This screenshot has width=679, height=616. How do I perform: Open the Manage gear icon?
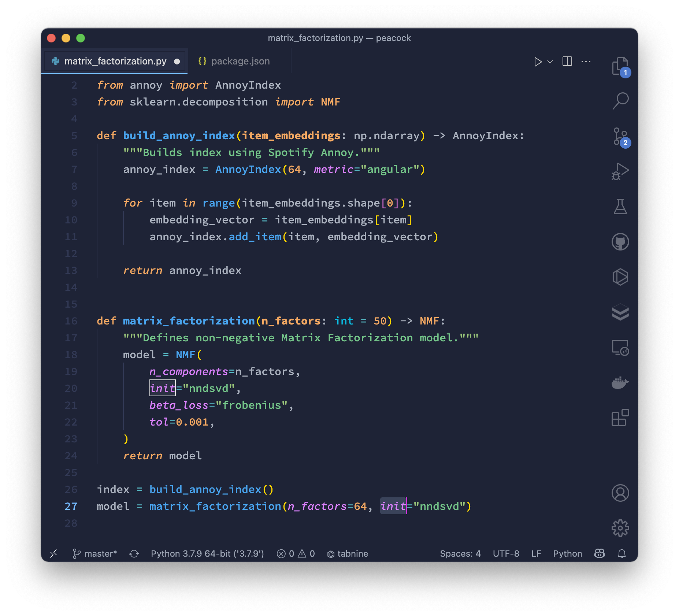pyautogui.click(x=620, y=528)
